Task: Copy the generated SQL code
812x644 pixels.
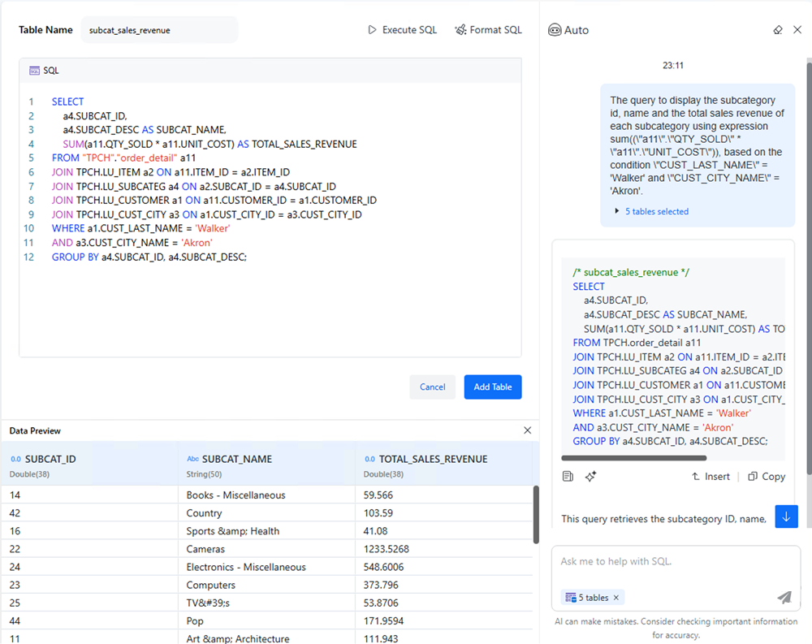Action: pyautogui.click(x=767, y=477)
